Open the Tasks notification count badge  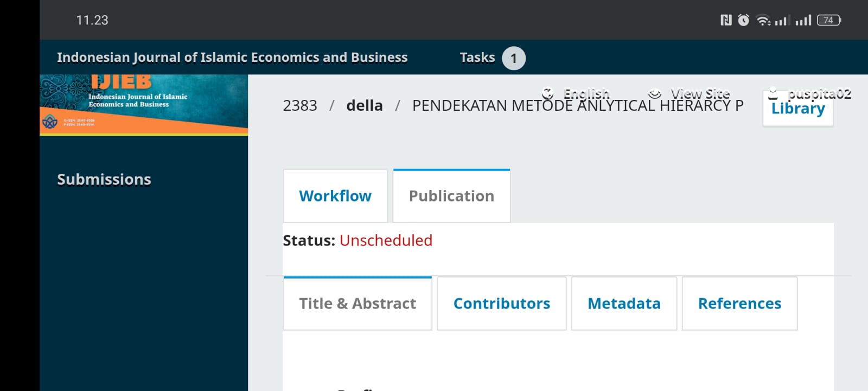pyautogui.click(x=513, y=58)
